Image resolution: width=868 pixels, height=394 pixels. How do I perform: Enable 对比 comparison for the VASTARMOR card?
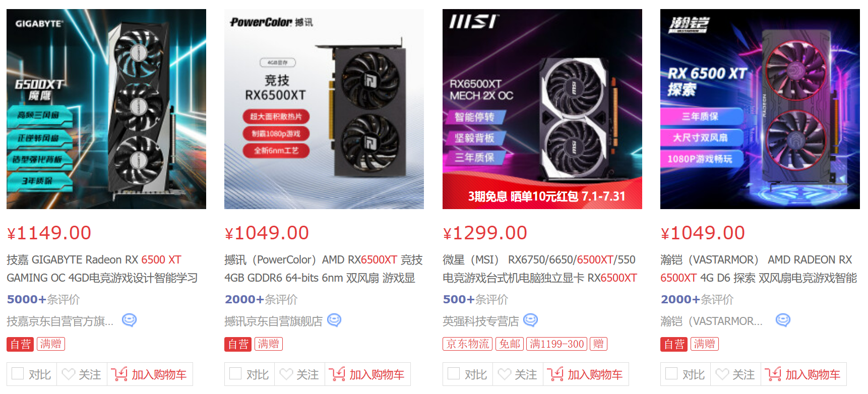coord(671,373)
